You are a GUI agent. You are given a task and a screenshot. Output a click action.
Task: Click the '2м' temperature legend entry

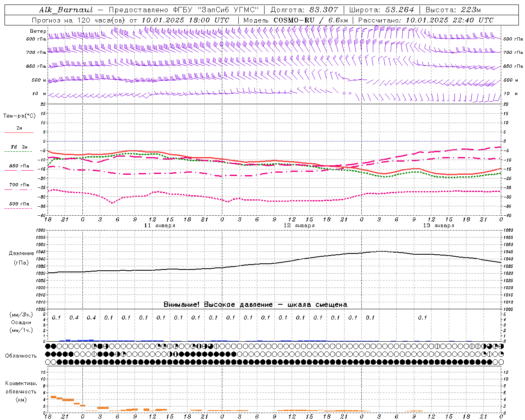tap(19, 128)
